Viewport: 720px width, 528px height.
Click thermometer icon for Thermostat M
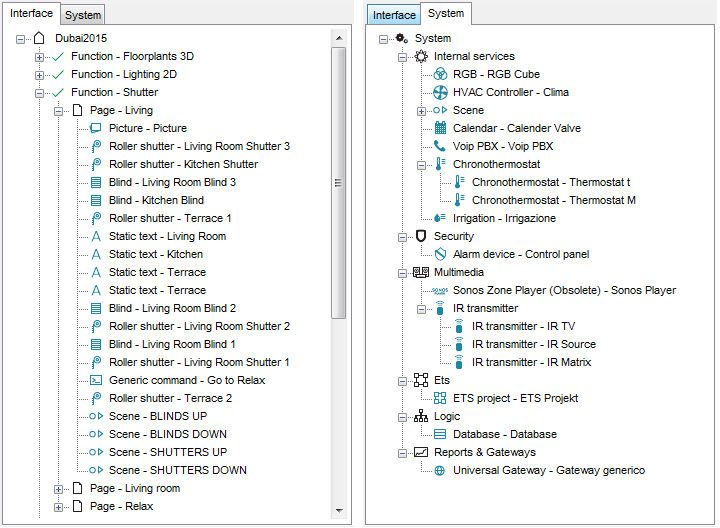460,200
